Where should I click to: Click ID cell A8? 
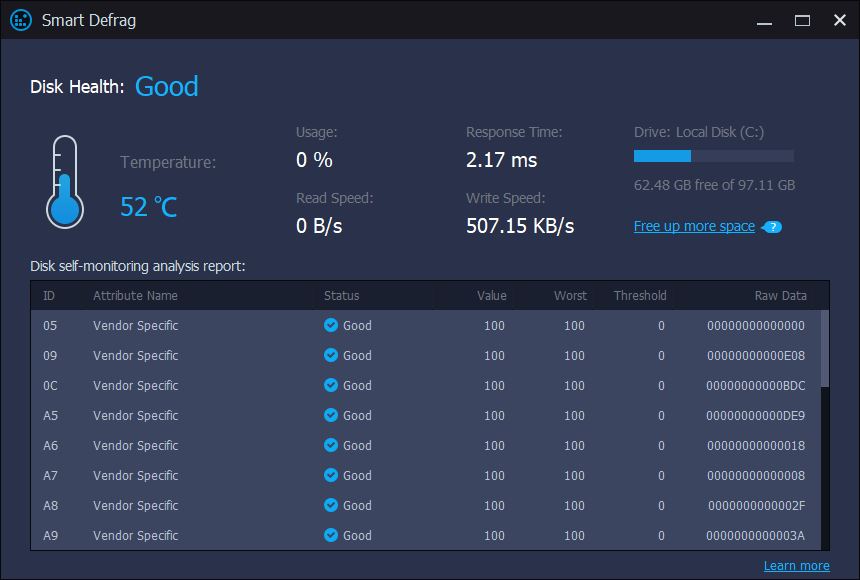(x=50, y=505)
